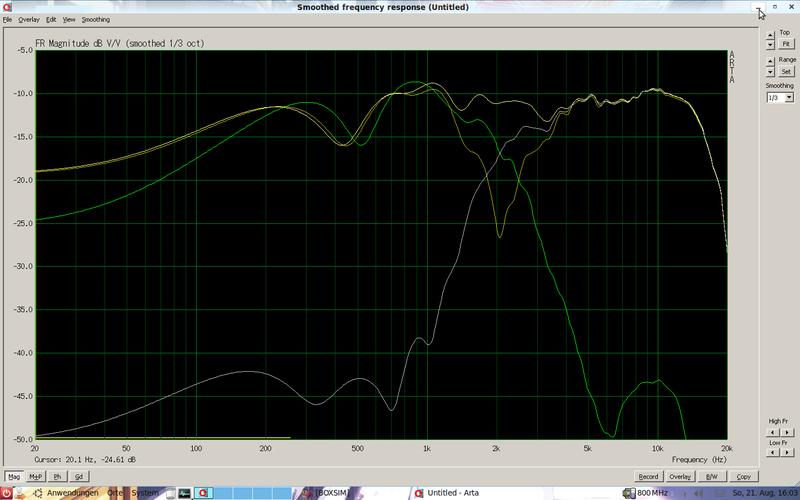The height and width of the screenshot is (500, 800).
Task: Open the File menu
Action: [7, 19]
